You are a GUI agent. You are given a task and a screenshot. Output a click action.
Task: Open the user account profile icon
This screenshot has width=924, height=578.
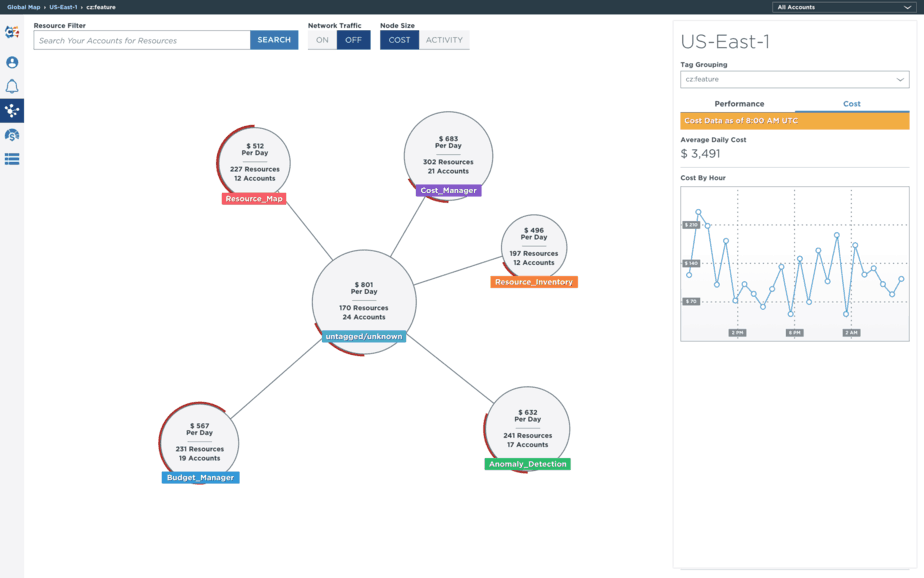pos(12,62)
